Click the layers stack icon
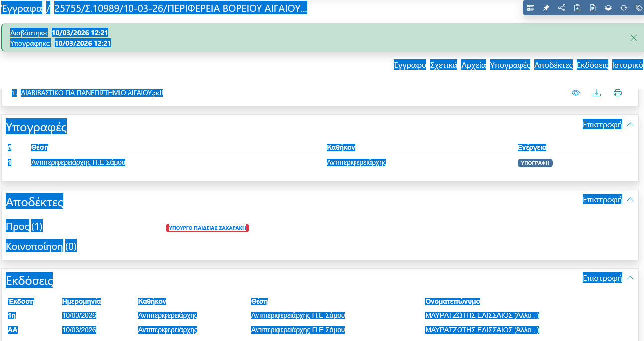The width and height of the screenshot is (644, 341). (x=608, y=8)
